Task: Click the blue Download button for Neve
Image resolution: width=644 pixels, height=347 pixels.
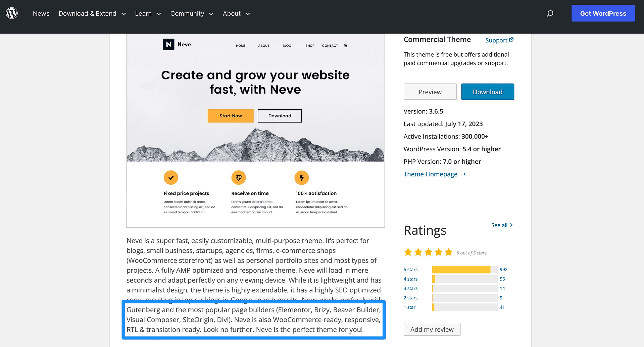Action: coord(487,92)
